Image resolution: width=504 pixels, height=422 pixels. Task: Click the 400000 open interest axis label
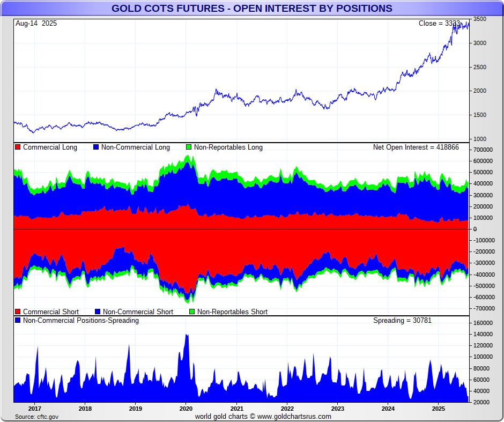click(483, 183)
